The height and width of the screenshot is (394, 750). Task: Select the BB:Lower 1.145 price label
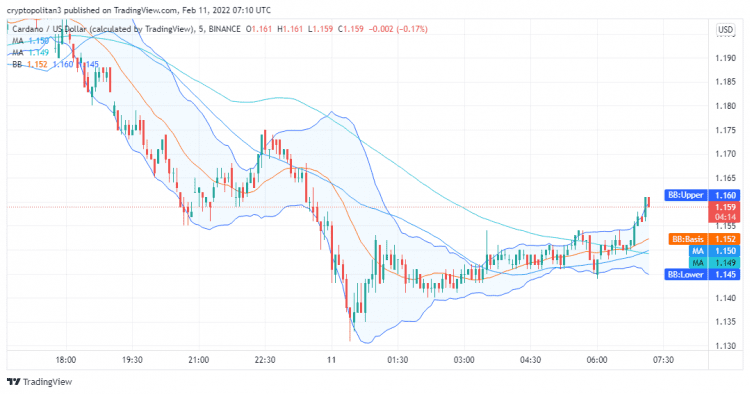pyautogui.click(x=702, y=274)
